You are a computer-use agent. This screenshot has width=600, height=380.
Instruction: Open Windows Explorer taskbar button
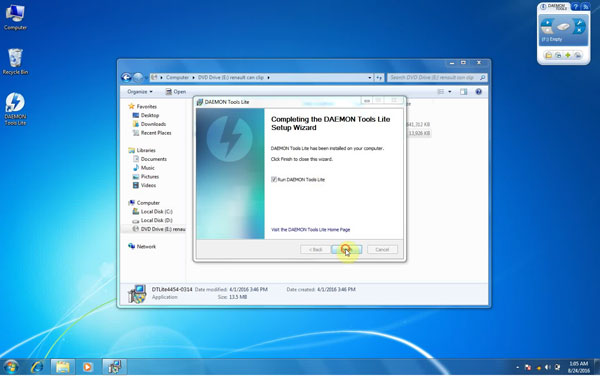click(x=62, y=367)
